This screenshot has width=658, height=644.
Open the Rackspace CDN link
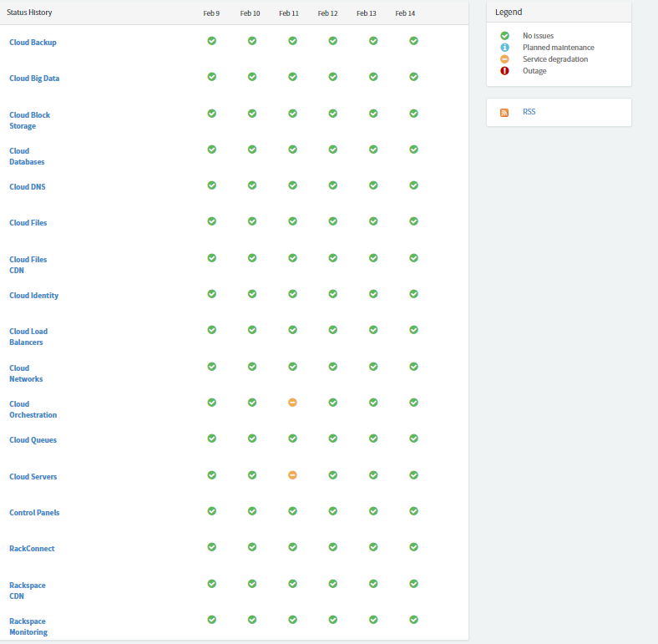28,591
